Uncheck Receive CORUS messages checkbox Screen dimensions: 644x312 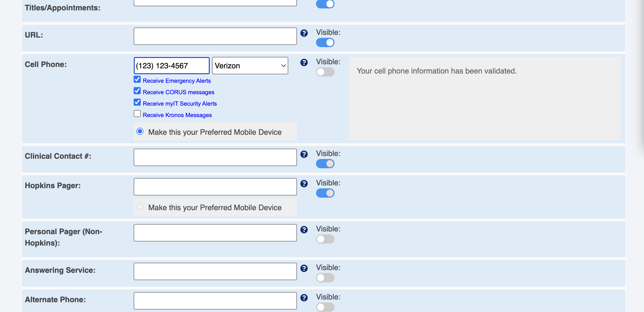click(x=137, y=91)
